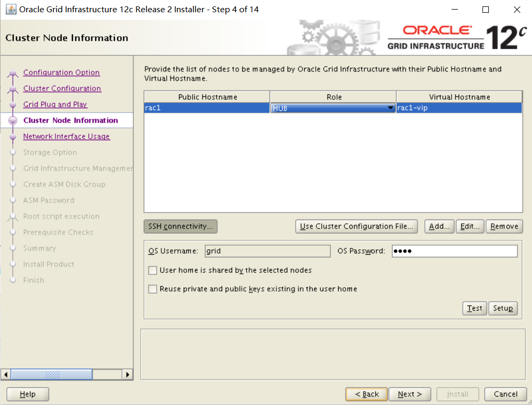Viewport: 532px width, 405px height.
Task: Enable User home is shared checkbox
Action: (153, 270)
